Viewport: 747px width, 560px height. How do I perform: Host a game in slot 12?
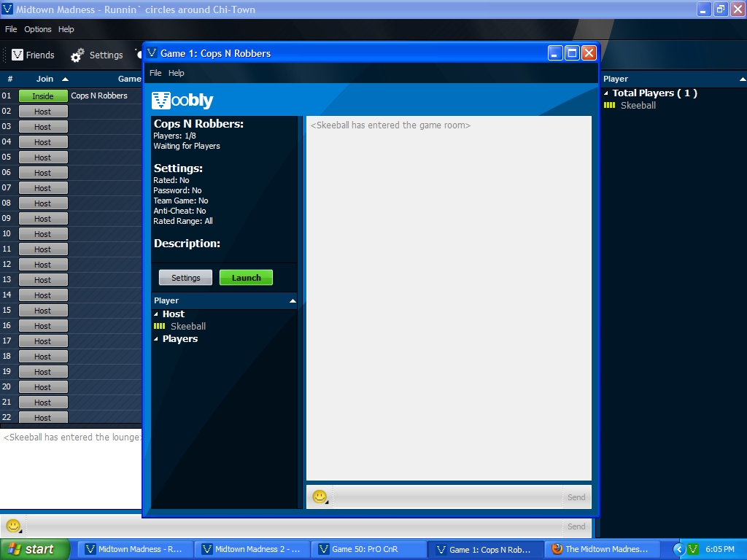pos(43,264)
